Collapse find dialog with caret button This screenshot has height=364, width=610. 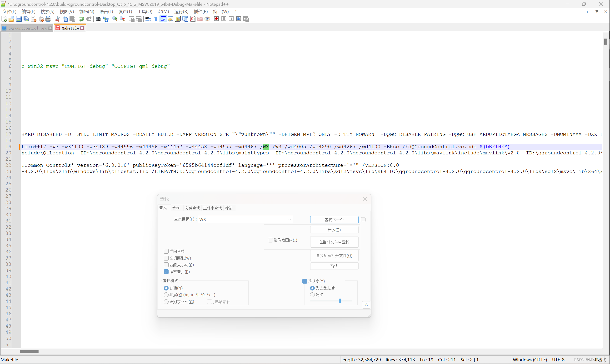click(x=366, y=305)
